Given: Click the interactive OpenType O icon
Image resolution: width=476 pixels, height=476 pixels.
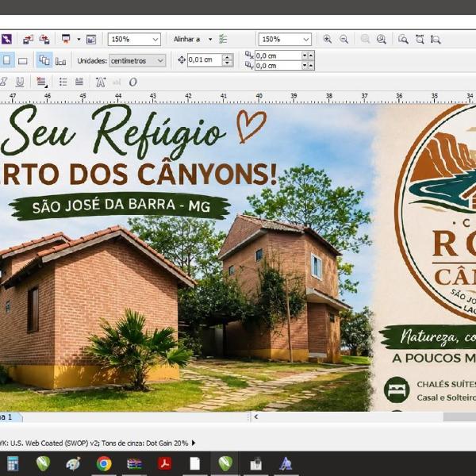Looking at the screenshot, I should pos(133,82).
